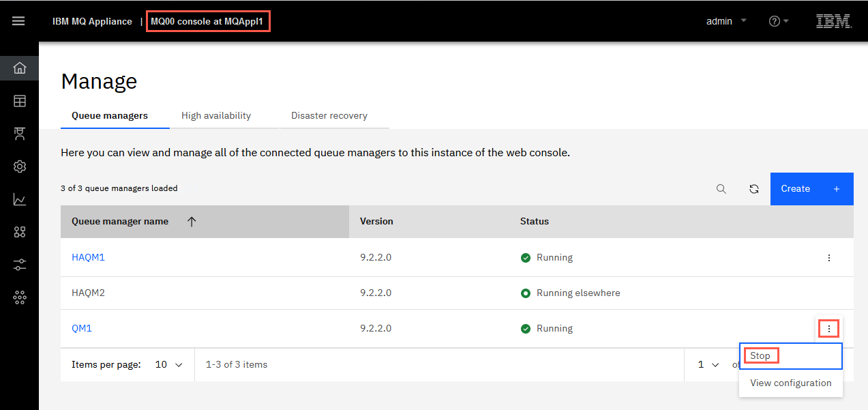The height and width of the screenshot is (410, 868).
Task: Open the table-grid icon in the sidebar
Action: [x=19, y=101]
